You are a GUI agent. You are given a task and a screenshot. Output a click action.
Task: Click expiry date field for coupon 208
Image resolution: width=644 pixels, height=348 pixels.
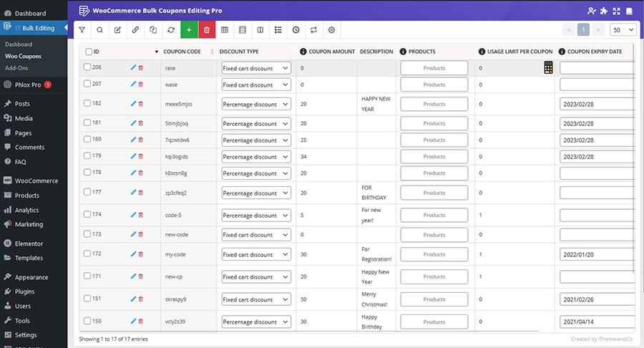(x=597, y=68)
